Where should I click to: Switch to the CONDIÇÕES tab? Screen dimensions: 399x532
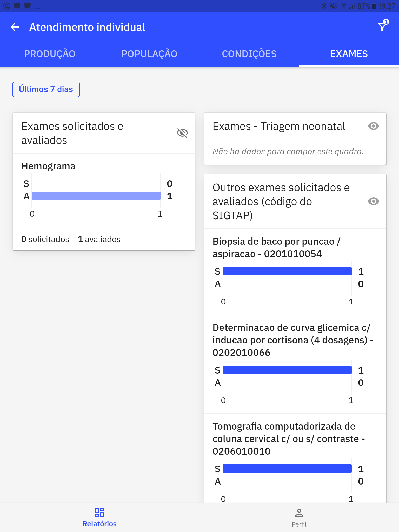[249, 54]
